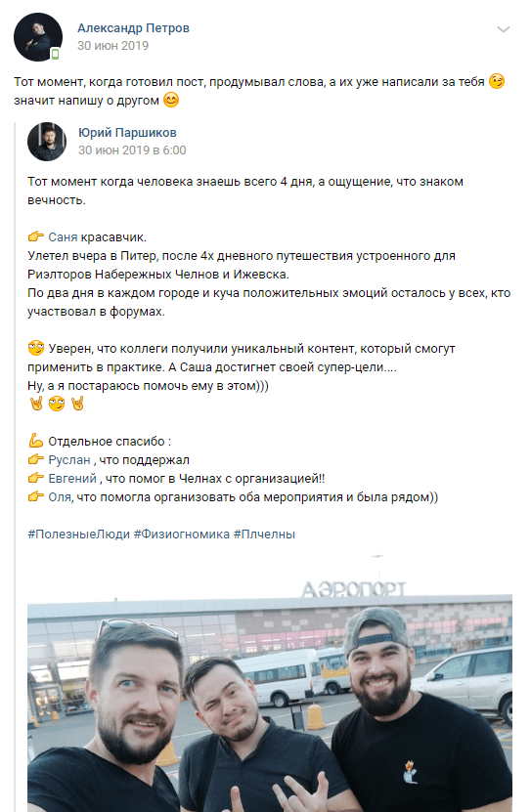Open hashtag #Физиогномика
This screenshot has width=531, height=812.
pyautogui.click(x=182, y=534)
